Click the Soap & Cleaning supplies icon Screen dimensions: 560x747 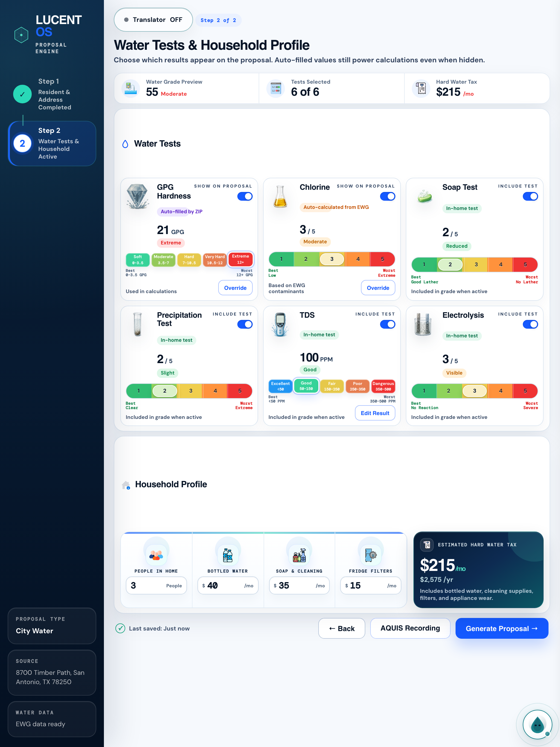(x=299, y=555)
